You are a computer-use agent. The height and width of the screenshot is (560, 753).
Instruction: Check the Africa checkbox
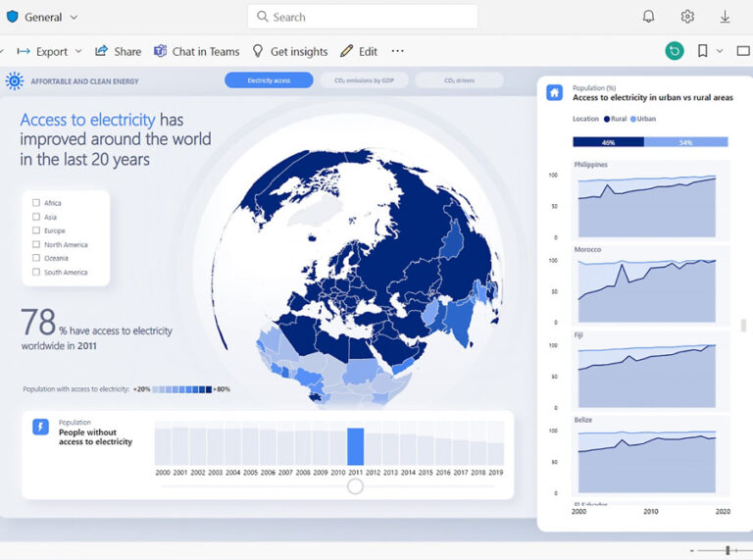click(36, 203)
